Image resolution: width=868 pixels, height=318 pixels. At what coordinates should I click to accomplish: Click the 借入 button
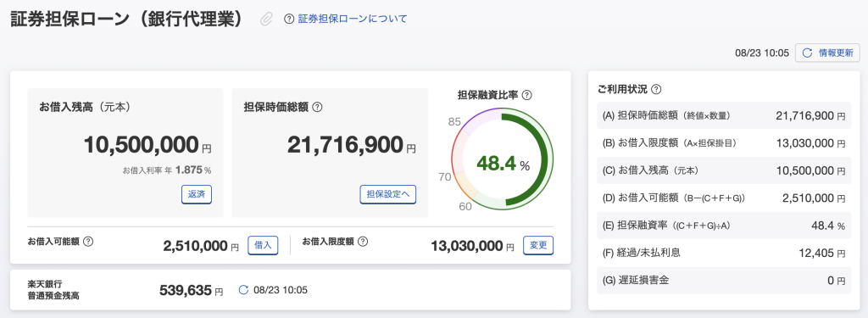(263, 245)
